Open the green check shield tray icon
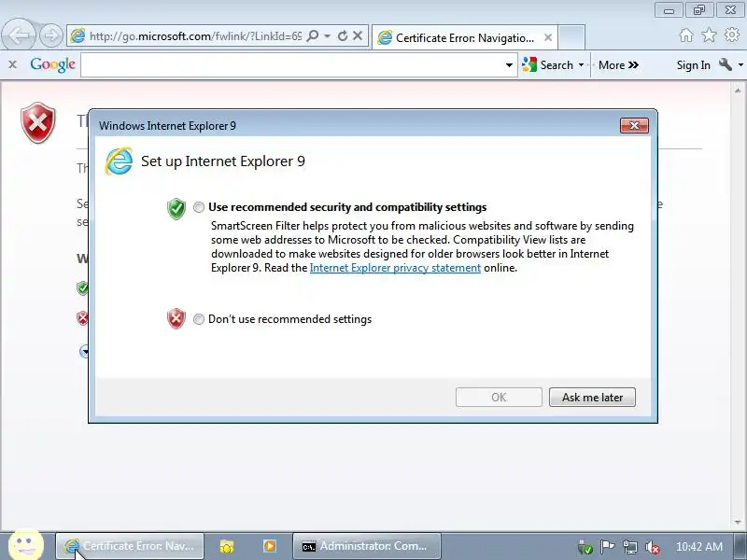This screenshot has height=560, width=747. 585,547
